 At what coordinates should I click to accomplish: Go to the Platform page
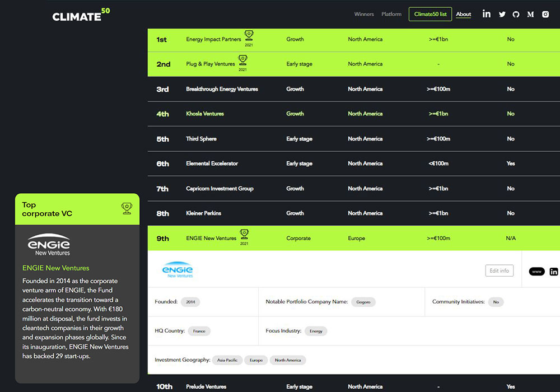391,14
